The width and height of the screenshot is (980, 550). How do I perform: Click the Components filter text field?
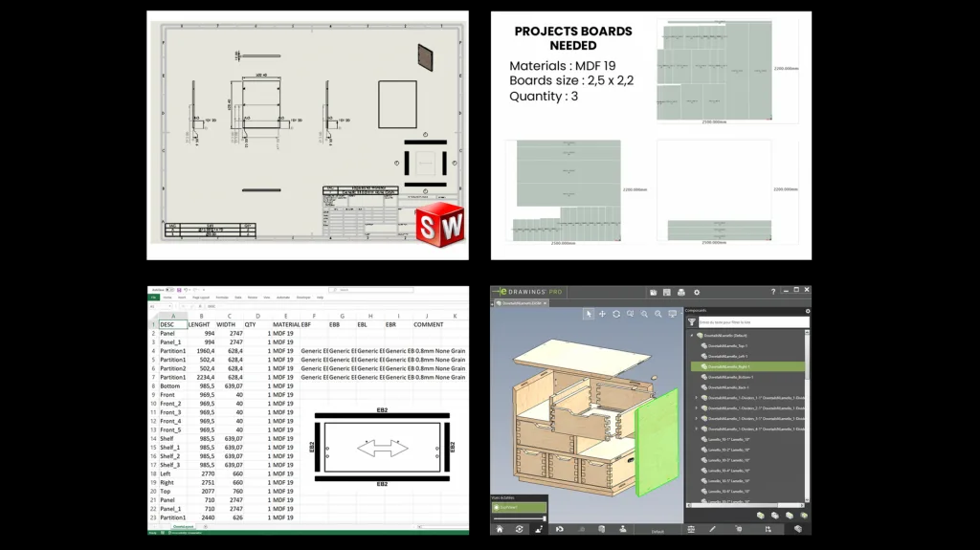coord(753,322)
